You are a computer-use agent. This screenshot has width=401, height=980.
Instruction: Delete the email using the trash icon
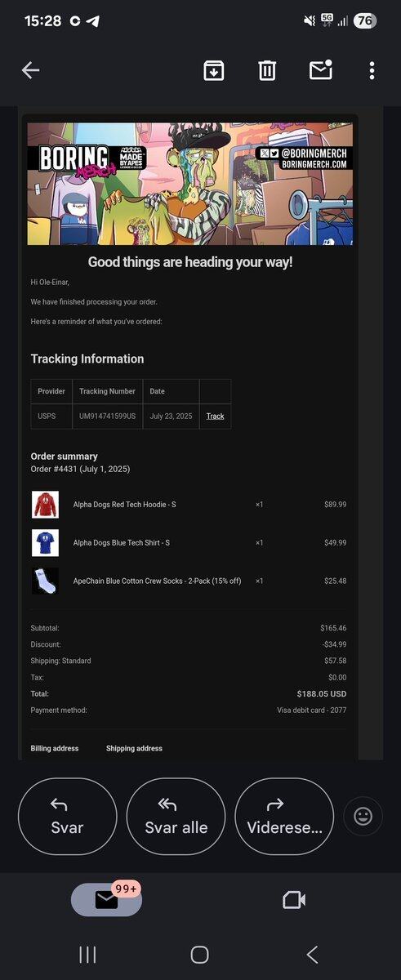267,70
